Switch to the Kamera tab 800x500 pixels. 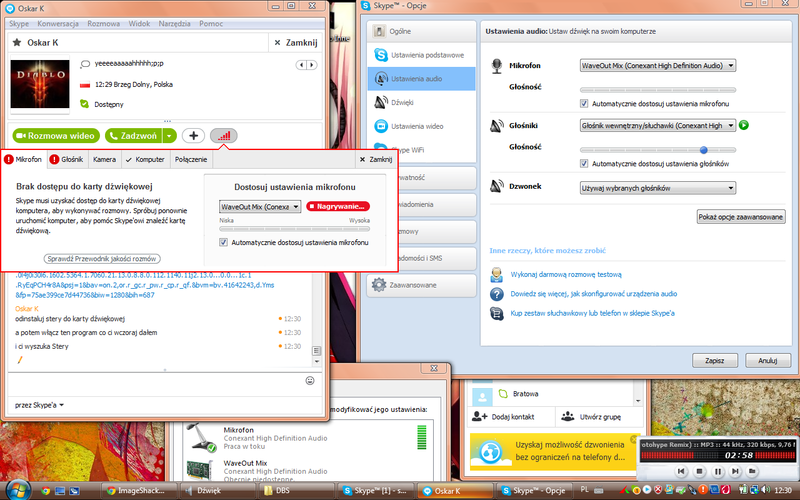[x=104, y=160]
